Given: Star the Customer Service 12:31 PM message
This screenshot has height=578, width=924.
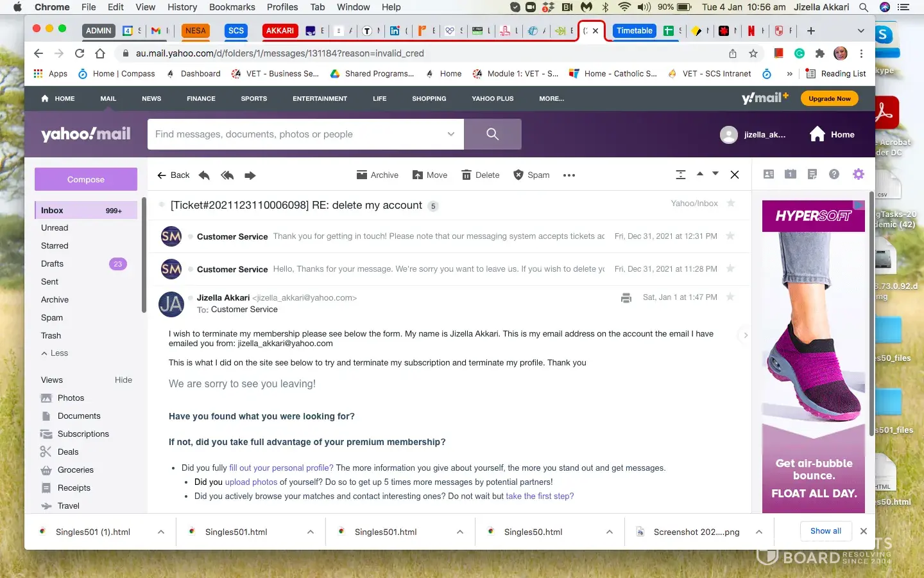Looking at the screenshot, I should (730, 236).
